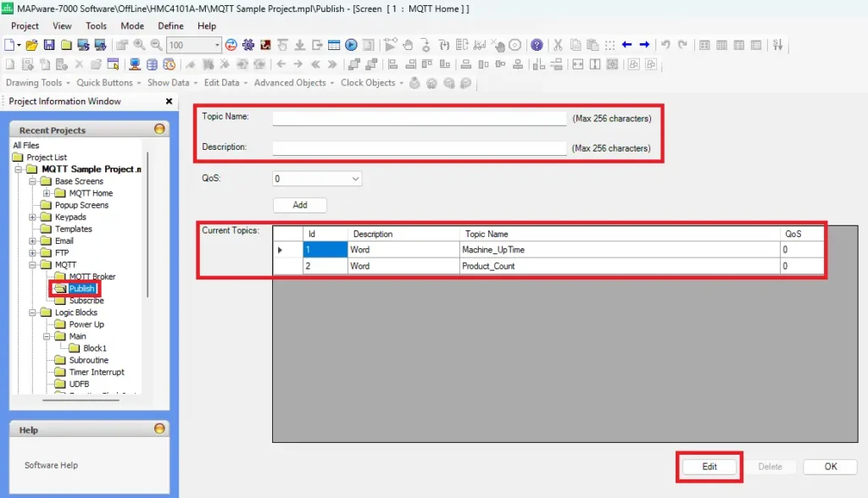
Task: Collapse the Help panel
Action: coord(161,429)
